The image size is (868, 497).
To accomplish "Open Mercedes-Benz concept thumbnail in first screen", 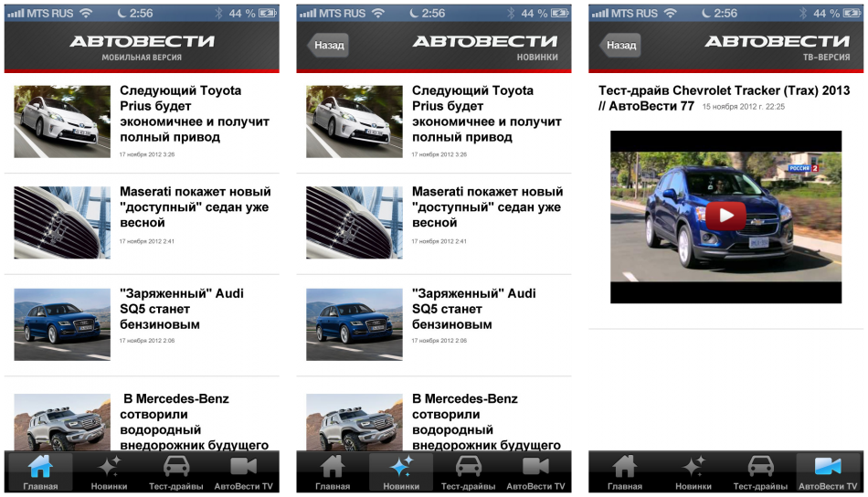I will tap(62, 422).
